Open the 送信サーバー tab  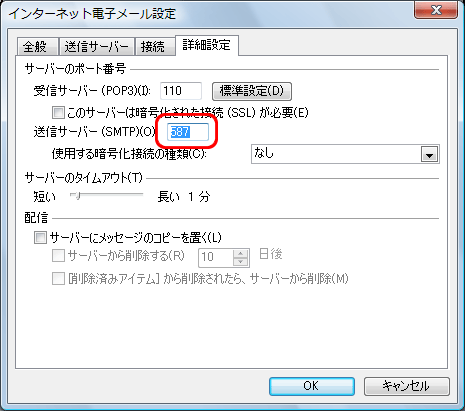97,46
